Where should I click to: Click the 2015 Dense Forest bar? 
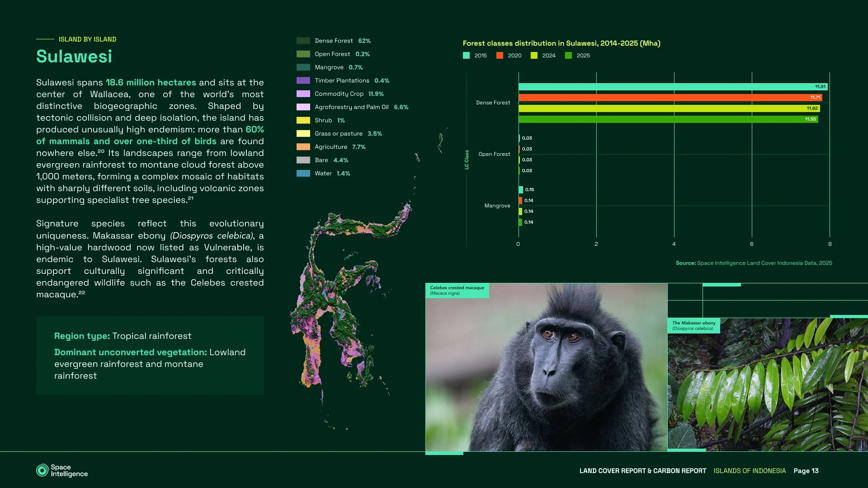tap(673, 87)
